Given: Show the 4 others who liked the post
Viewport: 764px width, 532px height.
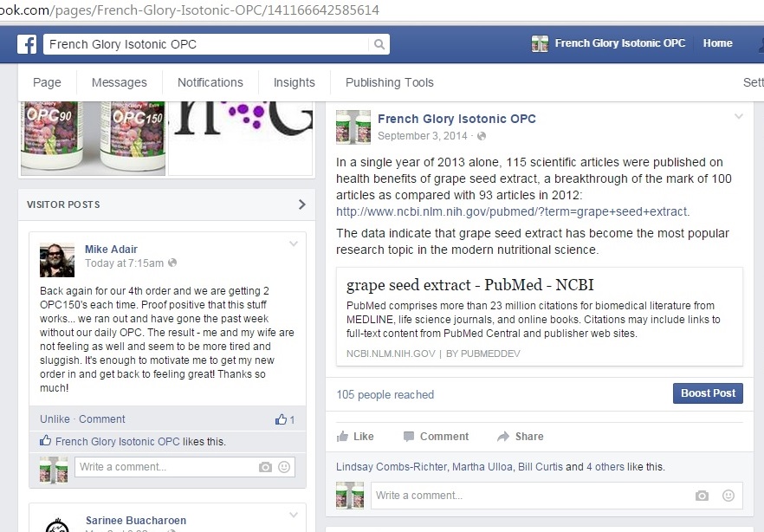Looking at the screenshot, I should [x=605, y=467].
